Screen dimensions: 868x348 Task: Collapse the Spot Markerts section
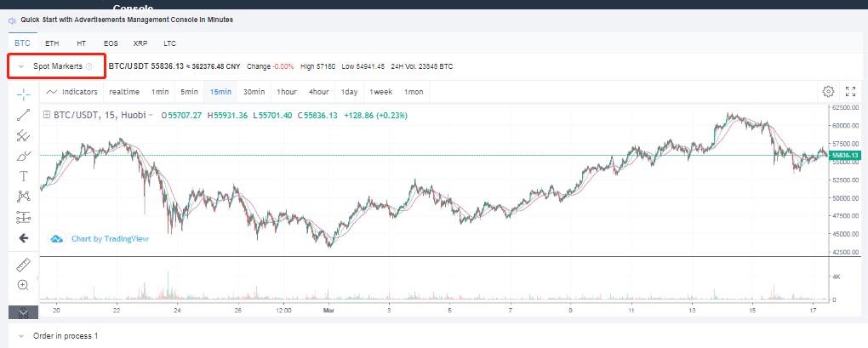[21, 66]
